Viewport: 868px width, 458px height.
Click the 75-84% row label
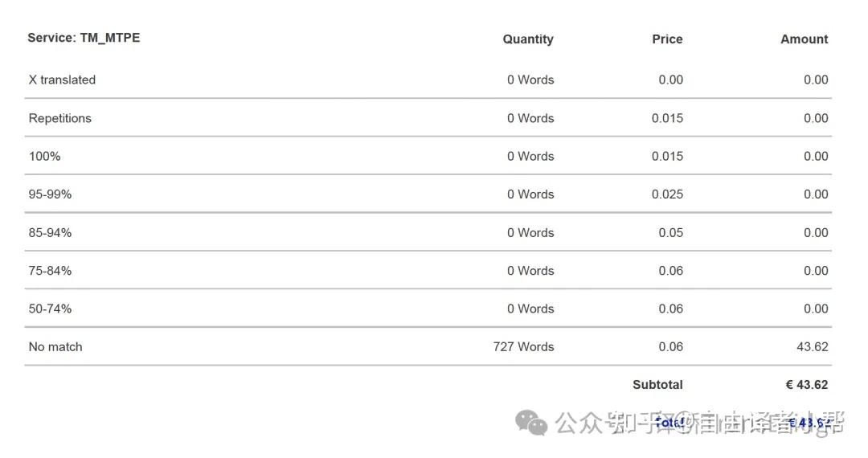50,271
